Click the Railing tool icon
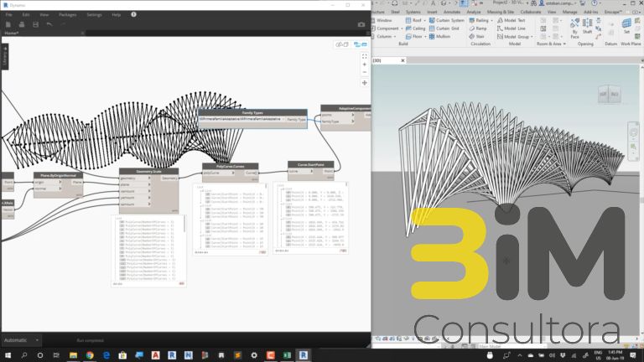644x362 pixels. (x=472, y=20)
